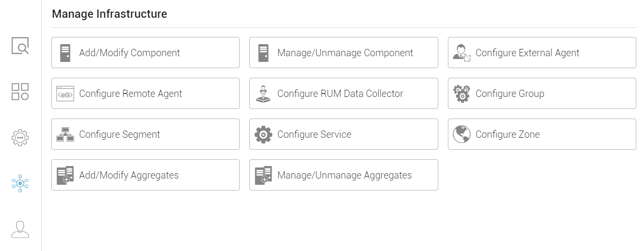
Task: Click the Configure Group label text
Action: click(510, 94)
